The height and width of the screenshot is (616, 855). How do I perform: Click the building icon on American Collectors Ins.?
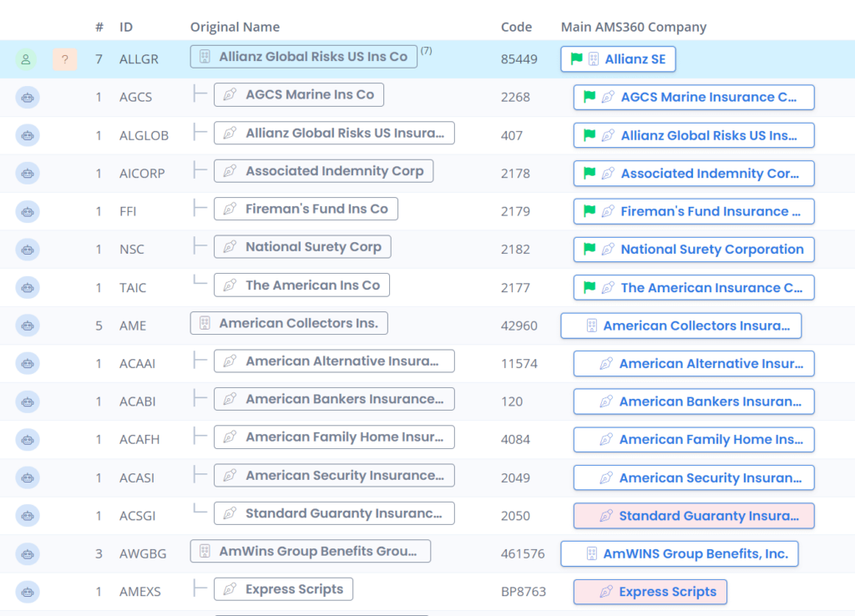205,323
